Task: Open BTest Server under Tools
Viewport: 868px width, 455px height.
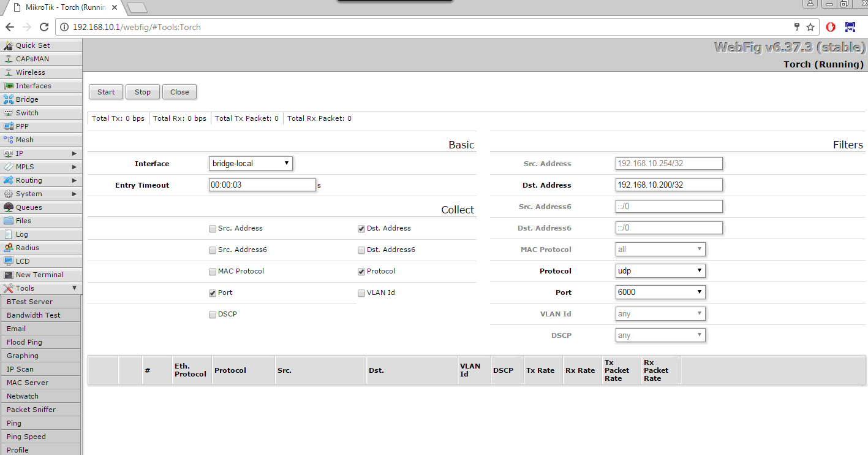Action: [40, 302]
